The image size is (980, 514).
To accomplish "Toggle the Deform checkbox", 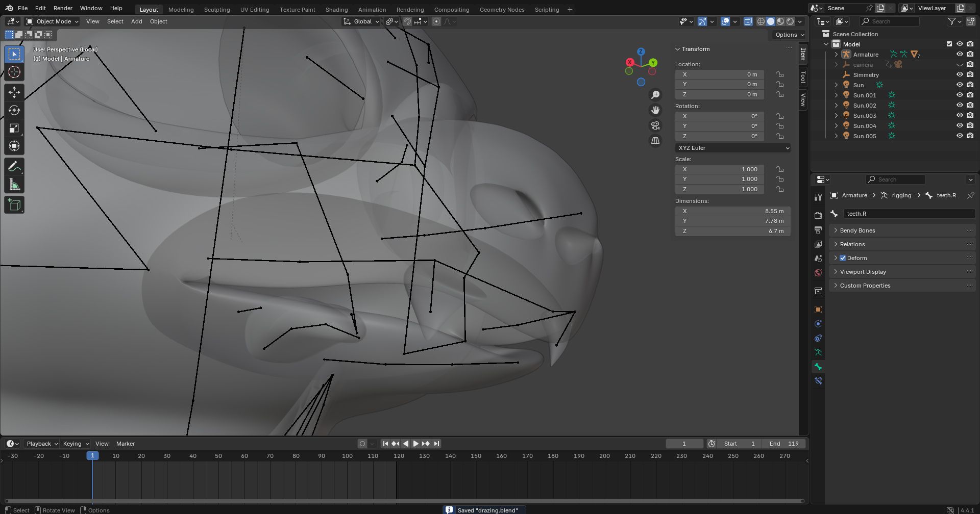I will coord(843,258).
